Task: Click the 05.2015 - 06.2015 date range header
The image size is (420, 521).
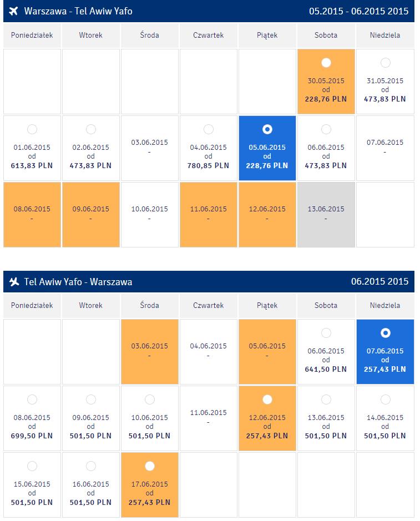Action: 358,11
